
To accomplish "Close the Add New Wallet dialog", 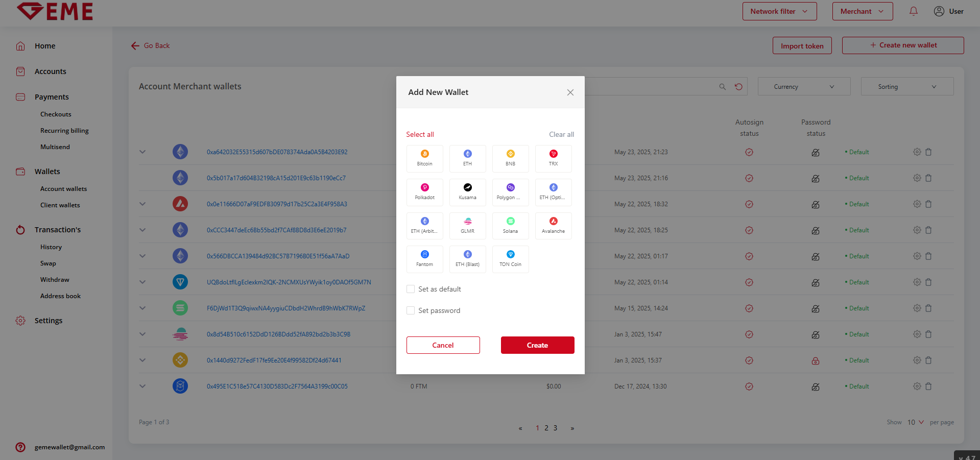I will [x=570, y=92].
